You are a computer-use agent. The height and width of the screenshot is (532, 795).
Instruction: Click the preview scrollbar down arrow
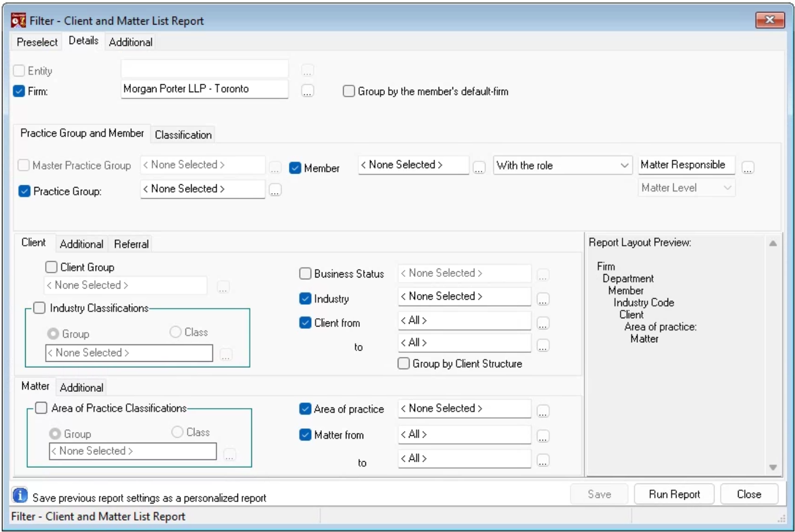773,467
